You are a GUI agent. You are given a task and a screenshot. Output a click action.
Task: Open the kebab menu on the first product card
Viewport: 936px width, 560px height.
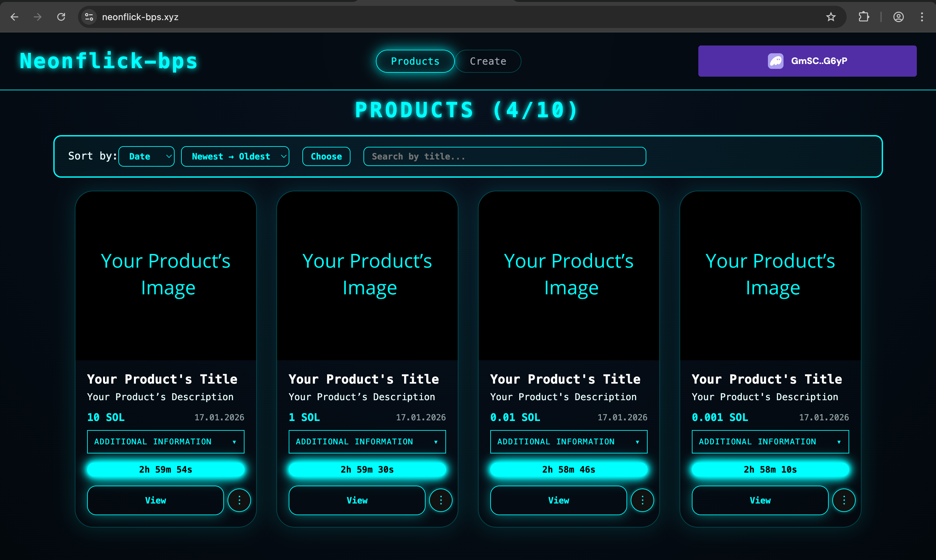click(239, 500)
